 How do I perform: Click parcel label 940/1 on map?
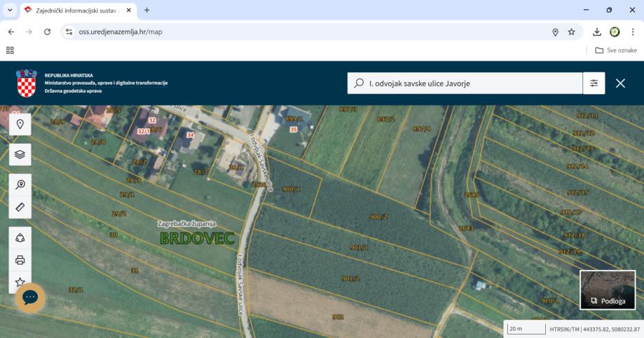pos(550,301)
